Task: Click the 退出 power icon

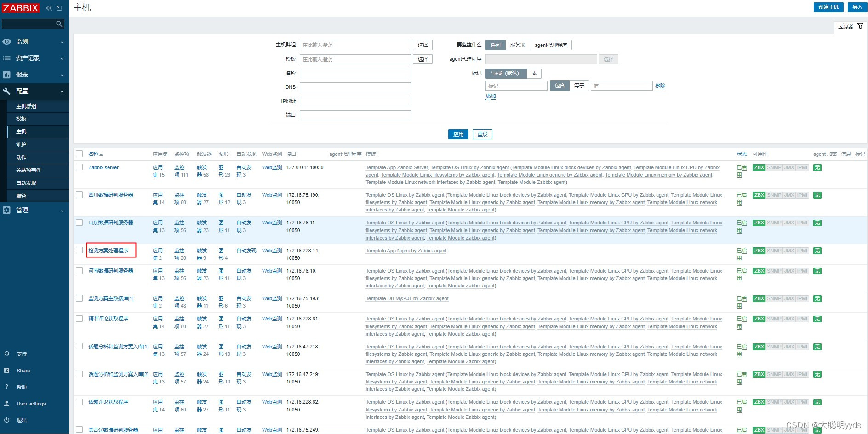Action: [6, 420]
